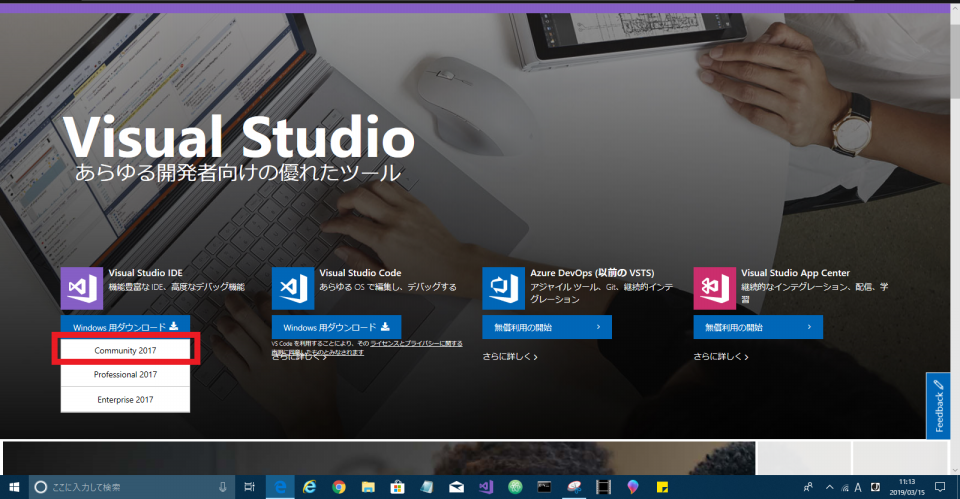
Task: Switch to Microsoft Edge in the taskbar
Action: 280,487
